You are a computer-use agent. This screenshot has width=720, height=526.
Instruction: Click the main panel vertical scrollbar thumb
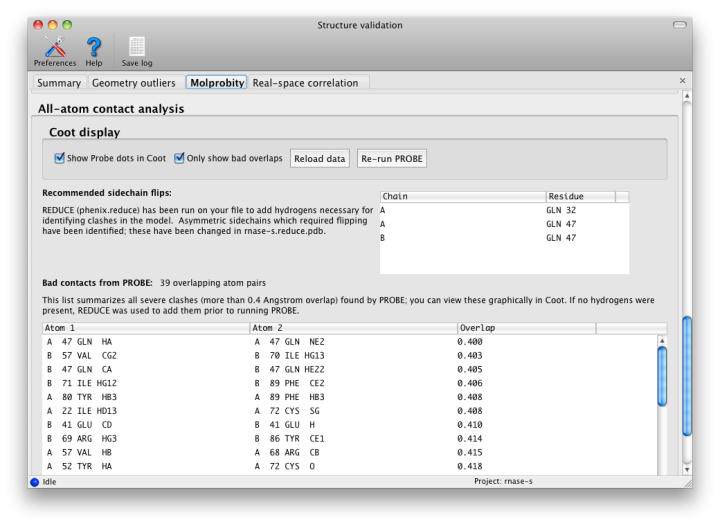pyautogui.click(x=686, y=375)
